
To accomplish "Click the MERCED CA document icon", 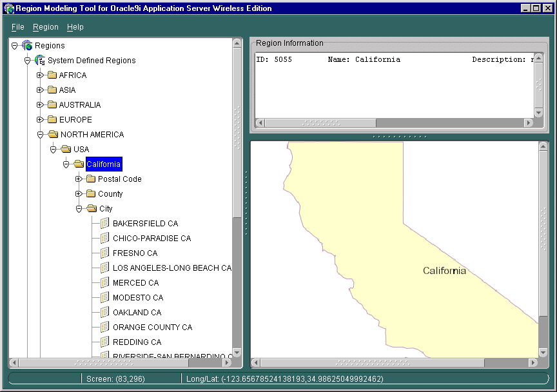I will 105,282.
